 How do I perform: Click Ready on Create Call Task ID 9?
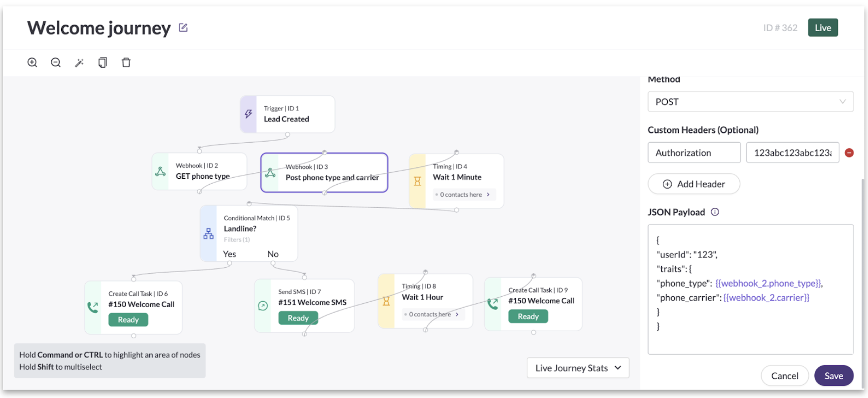[528, 317]
